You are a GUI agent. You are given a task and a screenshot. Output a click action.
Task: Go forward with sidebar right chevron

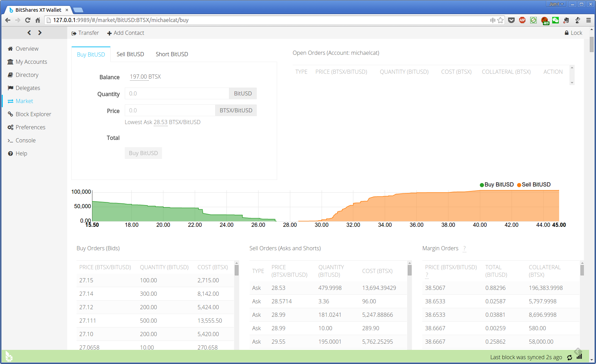pyautogui.click(x=40, y=32)
